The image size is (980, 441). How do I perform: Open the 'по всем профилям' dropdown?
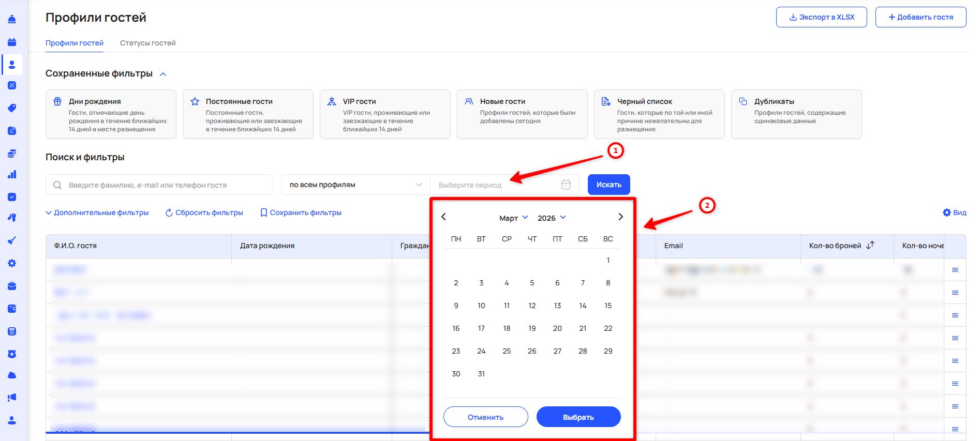[355, 185]
